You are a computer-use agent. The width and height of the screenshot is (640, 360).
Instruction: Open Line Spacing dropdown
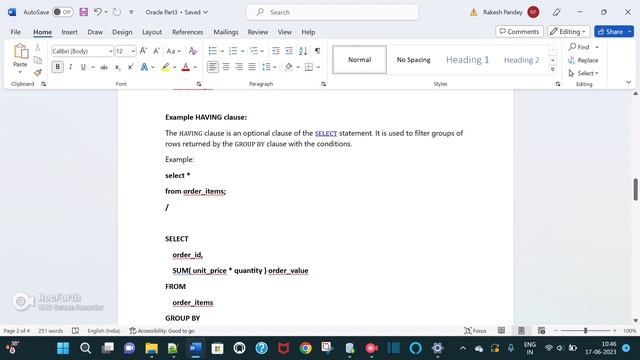point(269,67)
